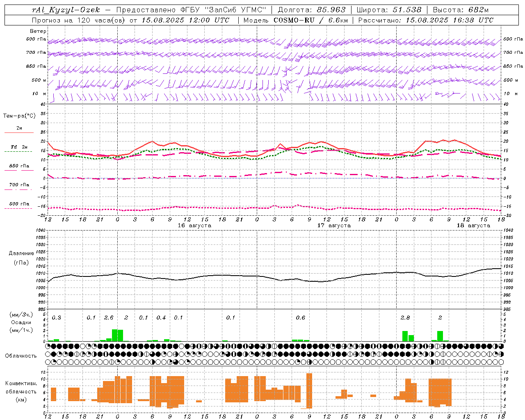Click the (мм/3ч.) precipitation unit label
The height and width of the screenshot is (420, 525).
(21, 315)
